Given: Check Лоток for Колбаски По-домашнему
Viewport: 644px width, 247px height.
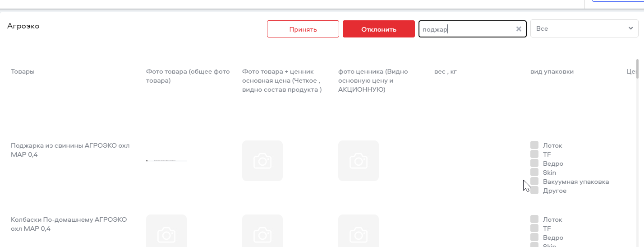Looking at the screenshot, I should (x=534, y=219).
